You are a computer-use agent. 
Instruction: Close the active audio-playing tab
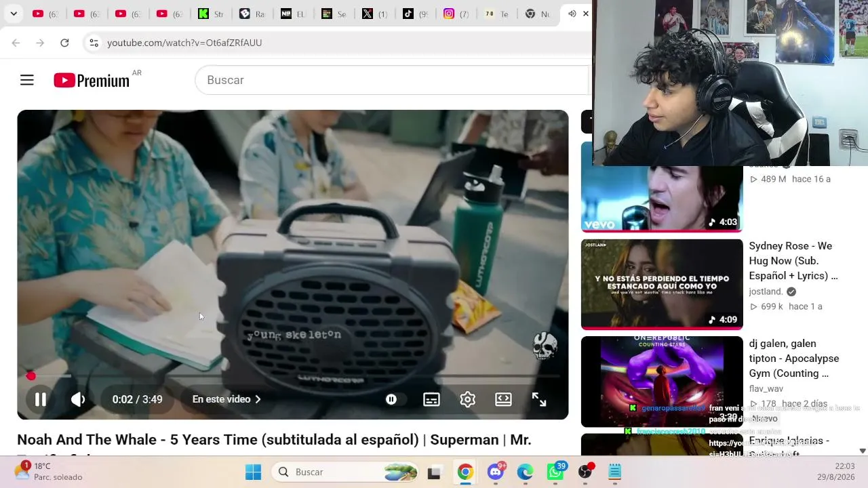tap(586, 14)
